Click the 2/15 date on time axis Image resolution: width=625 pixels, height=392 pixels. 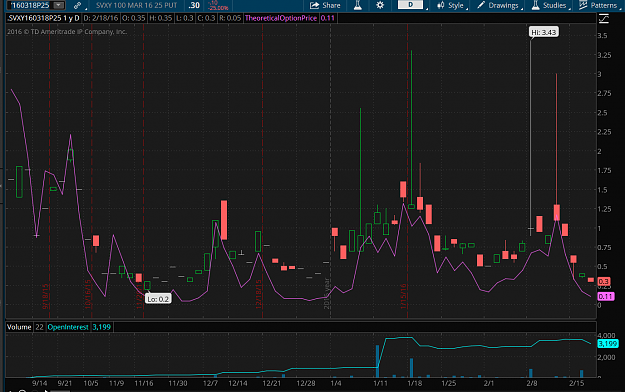tap(576, 383)
